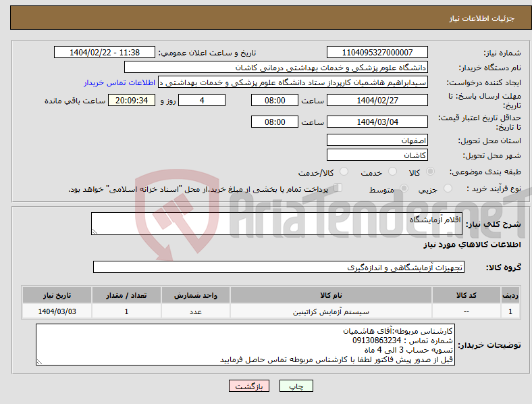Click the واحد شمارش column header
Viewport: 532px width, 404px height.
coord(196,295)
